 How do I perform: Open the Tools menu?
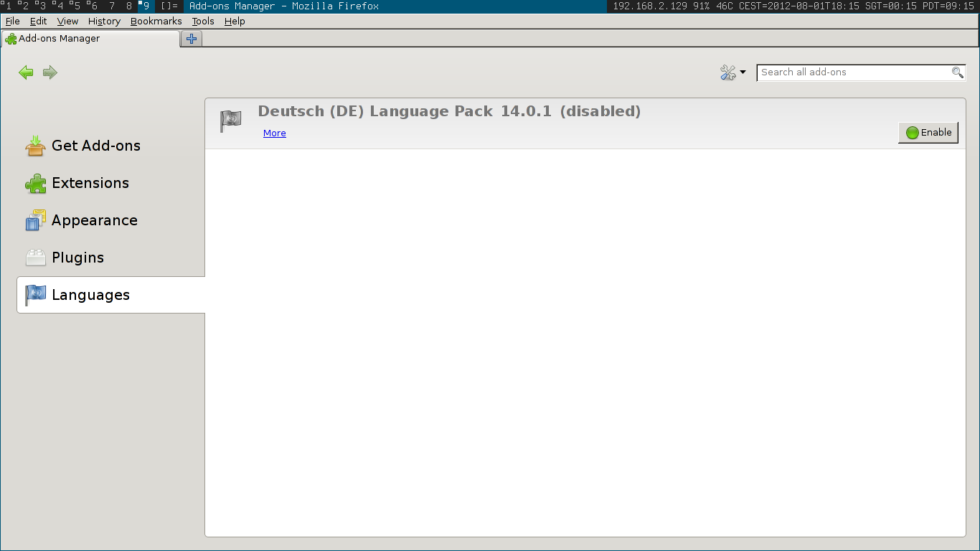click(203, 22)
